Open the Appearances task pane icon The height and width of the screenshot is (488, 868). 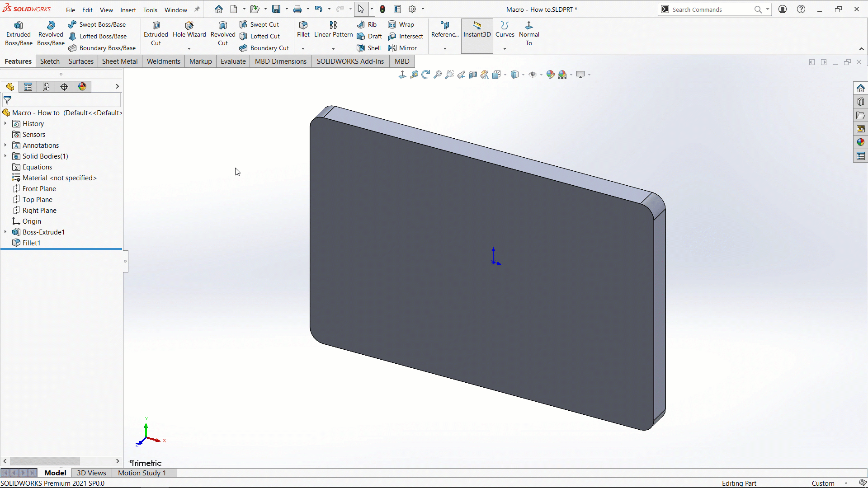pos(860,142)
